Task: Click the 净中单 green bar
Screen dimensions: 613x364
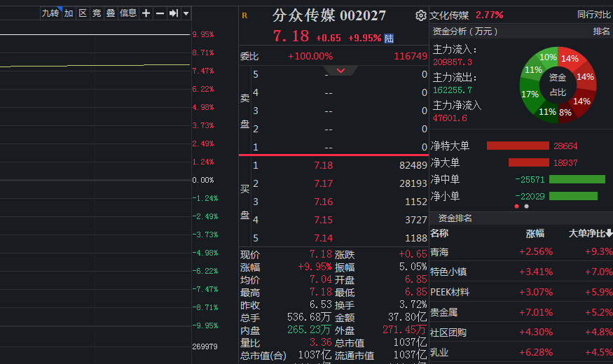Action: click(577, 179)
